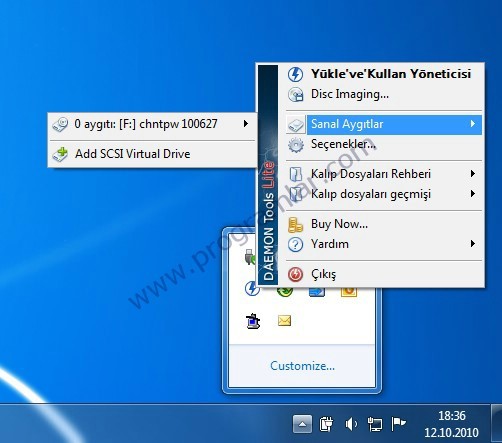502x443 pixels.
Task: Click the drive icon beside Sanal Aygıtlar
Action: (295, 125)
